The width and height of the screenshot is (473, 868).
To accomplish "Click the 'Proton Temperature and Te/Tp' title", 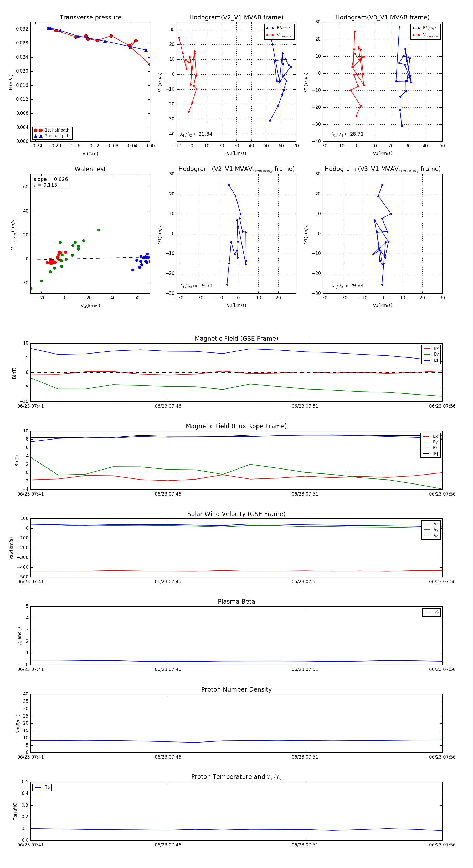I will tap(236, 777).
